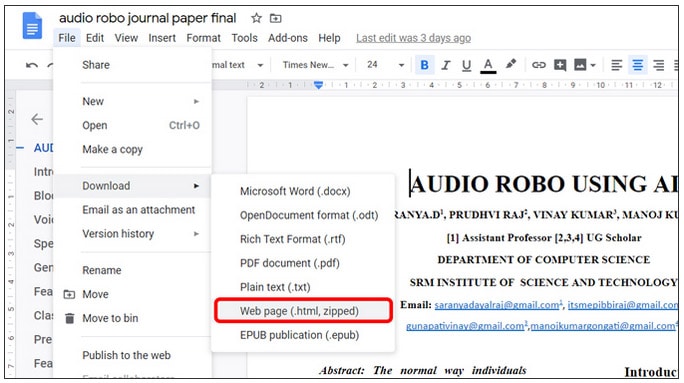Click the blue indent marker on ruler

point(318,85)
